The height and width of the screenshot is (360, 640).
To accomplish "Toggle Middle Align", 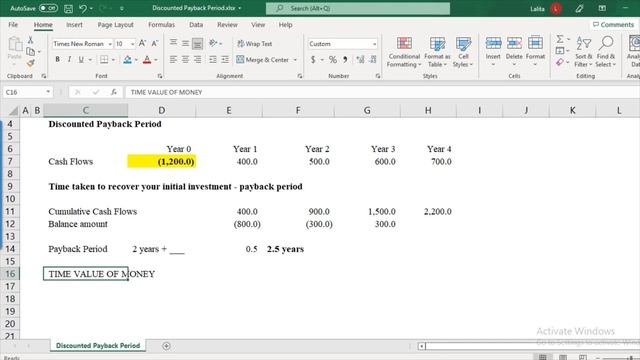I will click(x=185, y=43).
